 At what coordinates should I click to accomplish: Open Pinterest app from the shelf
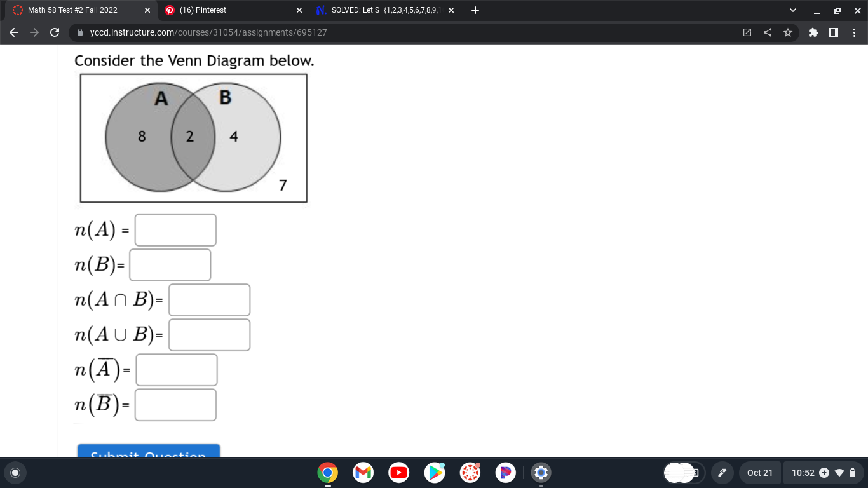tap(505, 473)
